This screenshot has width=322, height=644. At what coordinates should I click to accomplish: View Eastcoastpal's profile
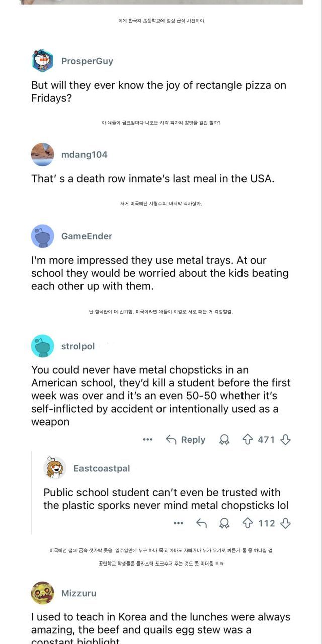tap(102, 469)
